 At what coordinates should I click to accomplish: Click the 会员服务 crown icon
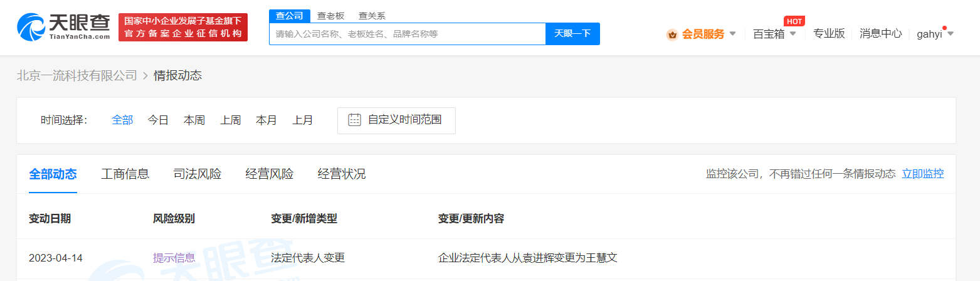[x=672, y=34]
